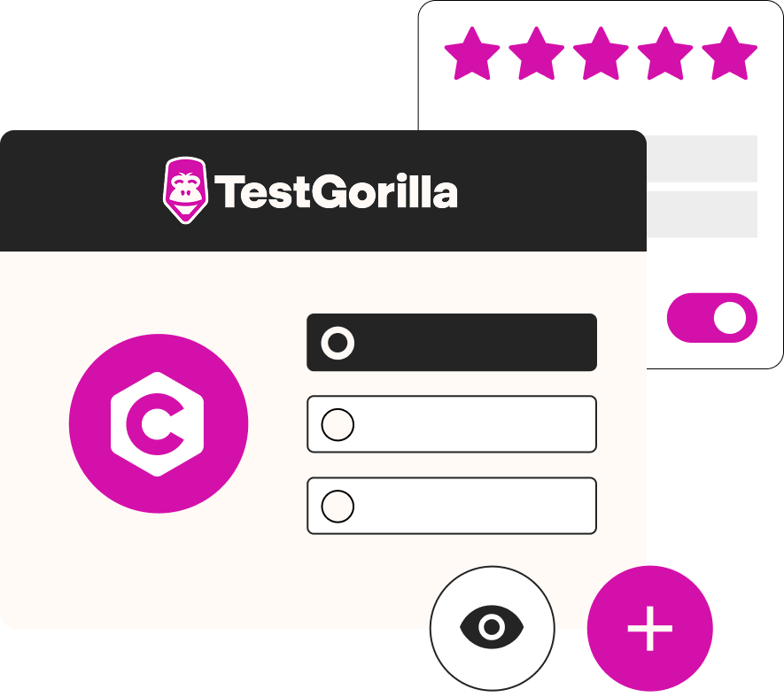The height and width of the screenshot is (697, 784).
Task: Select the fourth star rating
Action: [665, 53]
